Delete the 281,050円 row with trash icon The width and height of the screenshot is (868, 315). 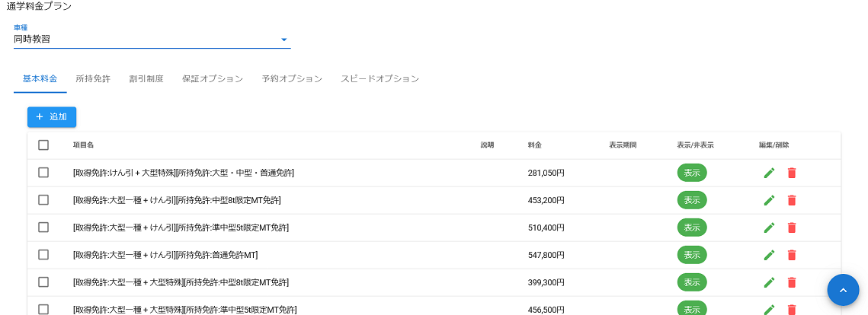(792, 173)
